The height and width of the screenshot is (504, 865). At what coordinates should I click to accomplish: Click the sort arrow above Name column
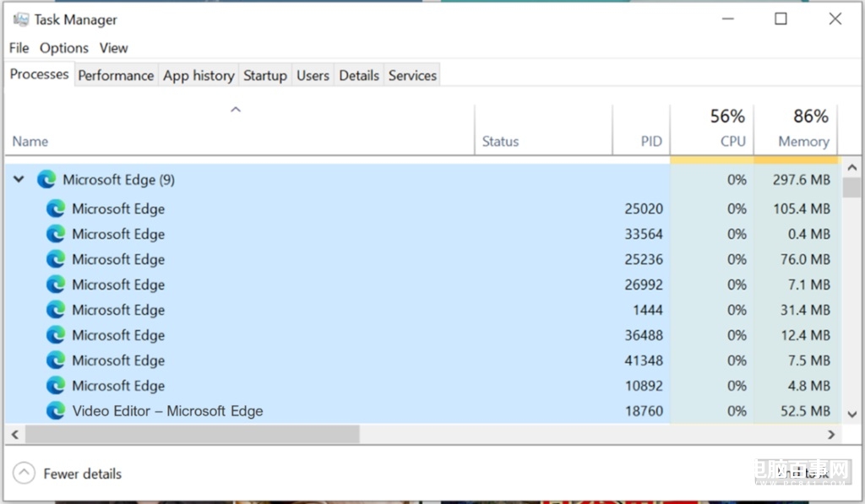[237, 110]
